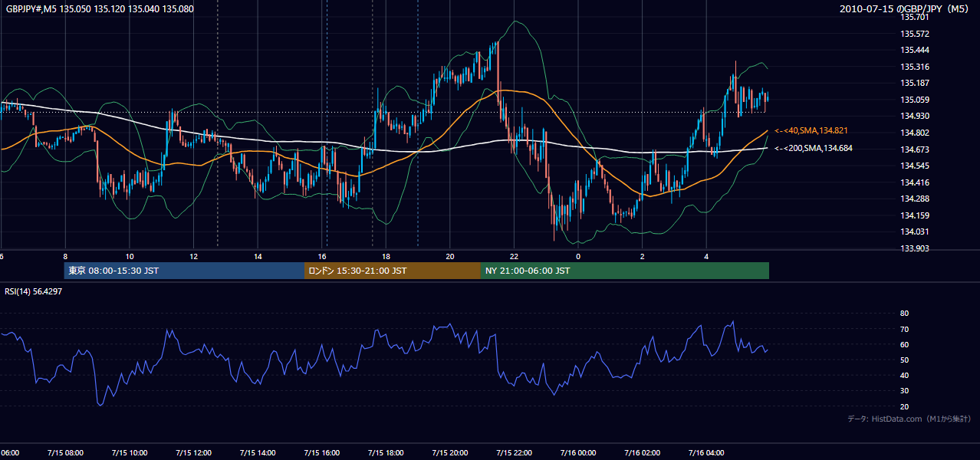
Task: Click the 7/15 16:00 time axis label
Action: [321, 453]
